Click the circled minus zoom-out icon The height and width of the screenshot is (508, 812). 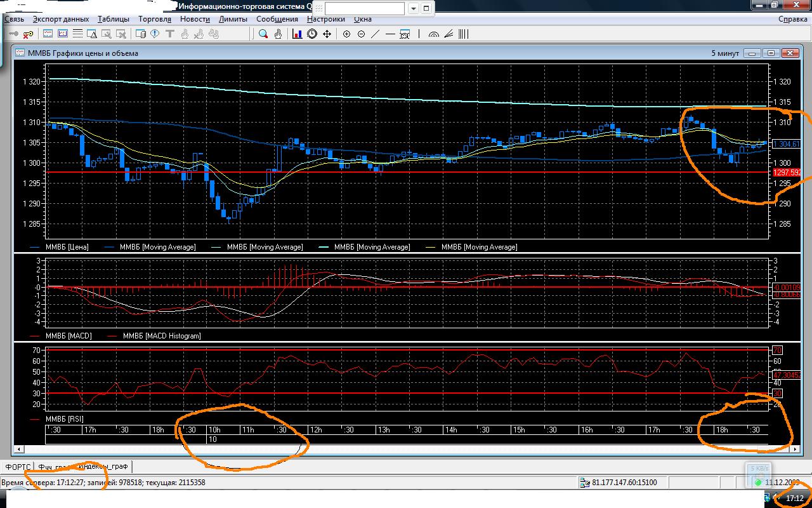click(x=361, y=34)
